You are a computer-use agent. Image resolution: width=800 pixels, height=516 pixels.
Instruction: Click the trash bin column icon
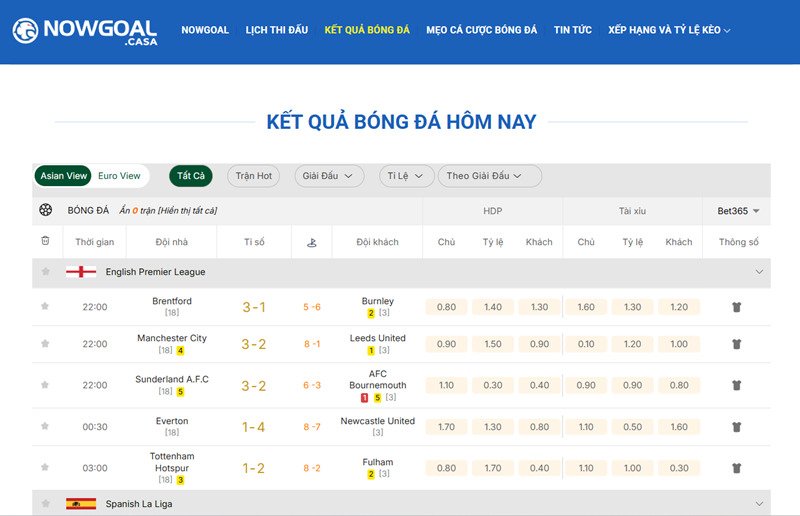point(45,241)
